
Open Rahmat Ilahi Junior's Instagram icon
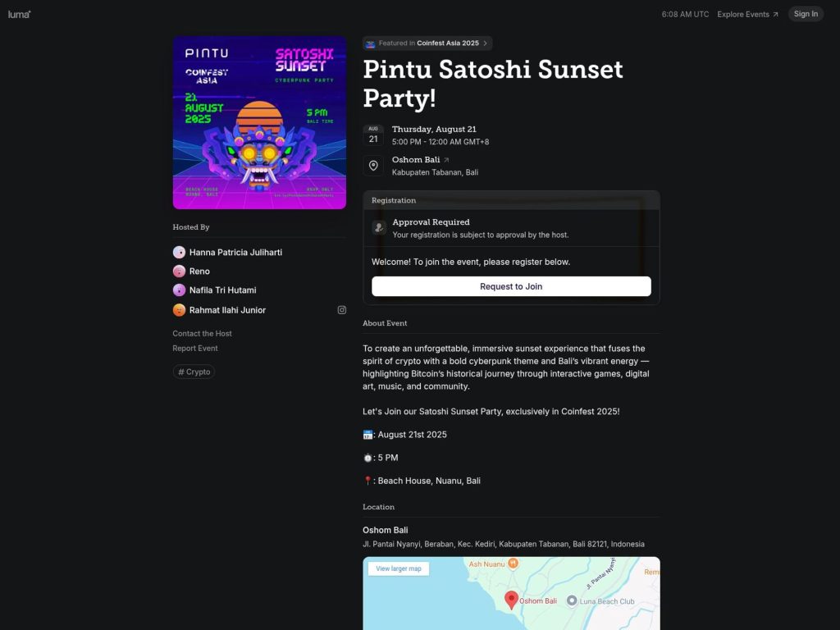tap(341, 309)
